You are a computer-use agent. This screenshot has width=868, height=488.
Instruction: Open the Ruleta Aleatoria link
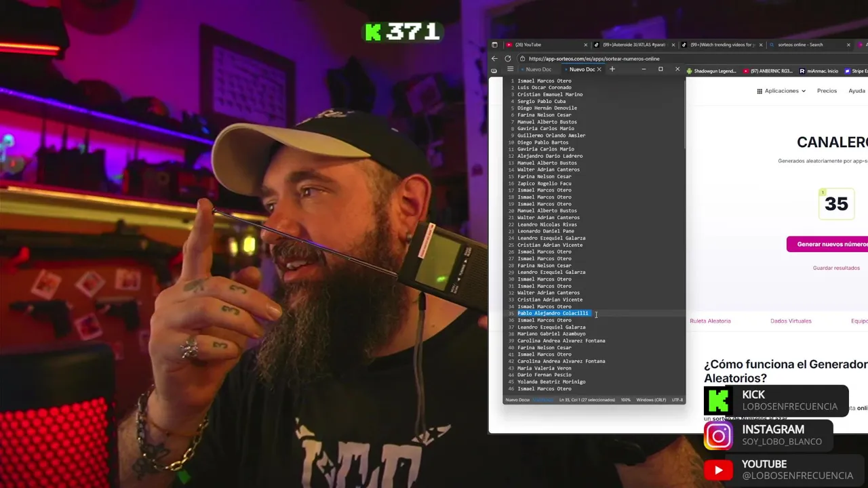(x=710, y=321)
